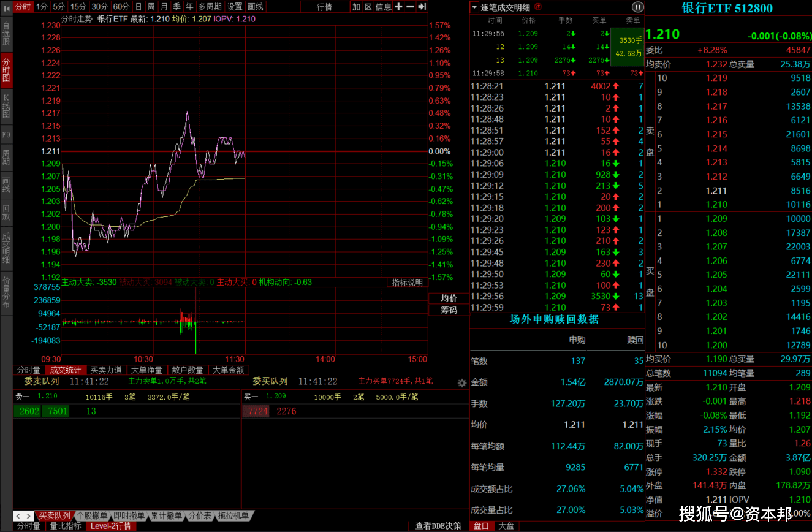Image resolution: width=812 pixels, height=532 pixels.
Task: Switch to the 60分 period
Action: tap(121, 6)
